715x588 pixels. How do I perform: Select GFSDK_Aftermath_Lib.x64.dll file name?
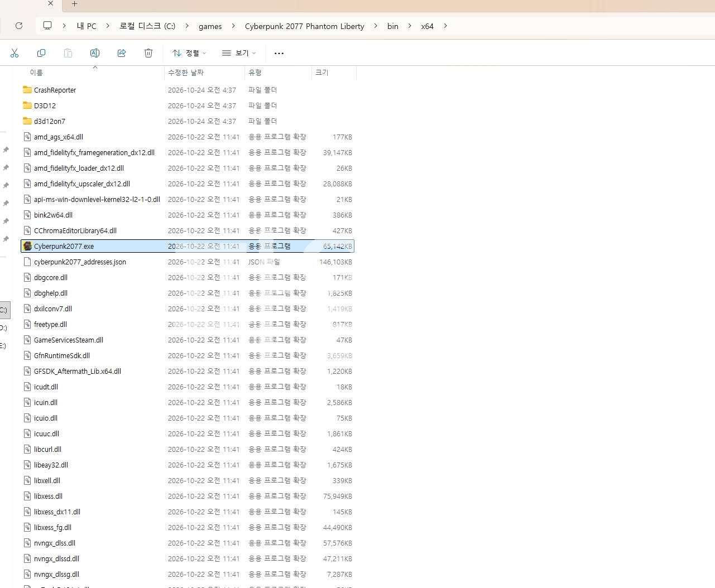[x=78, y=371]
